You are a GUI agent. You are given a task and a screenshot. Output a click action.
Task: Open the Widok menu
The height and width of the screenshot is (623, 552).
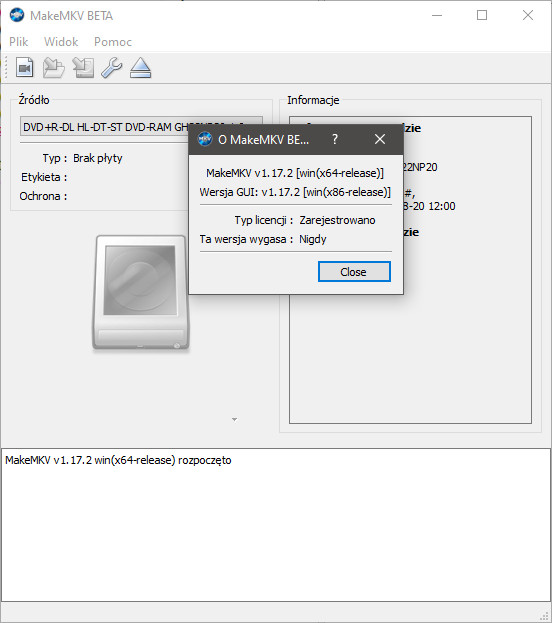coord(61,42)
